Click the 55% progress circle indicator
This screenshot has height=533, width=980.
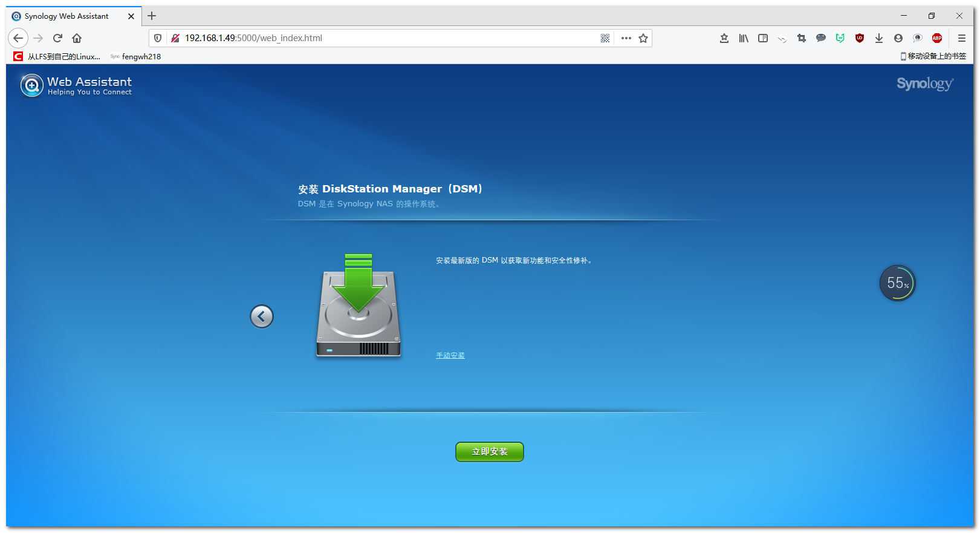(898, 283)
